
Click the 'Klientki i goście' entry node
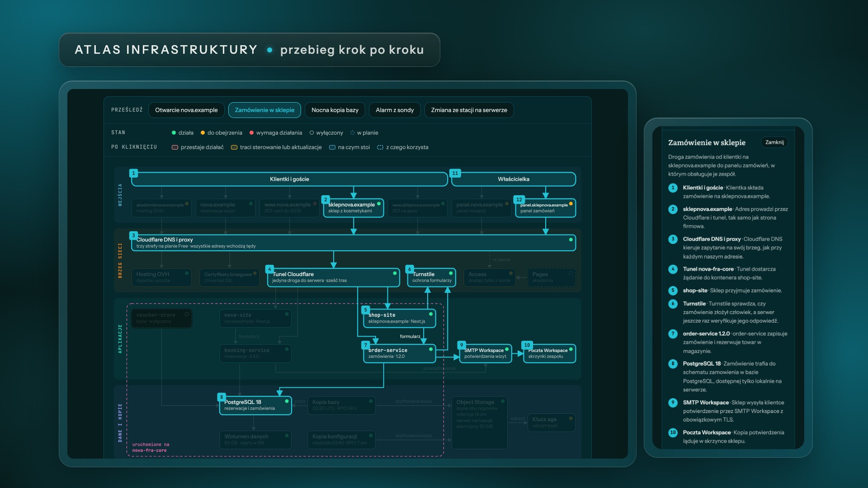coord(289,179)
